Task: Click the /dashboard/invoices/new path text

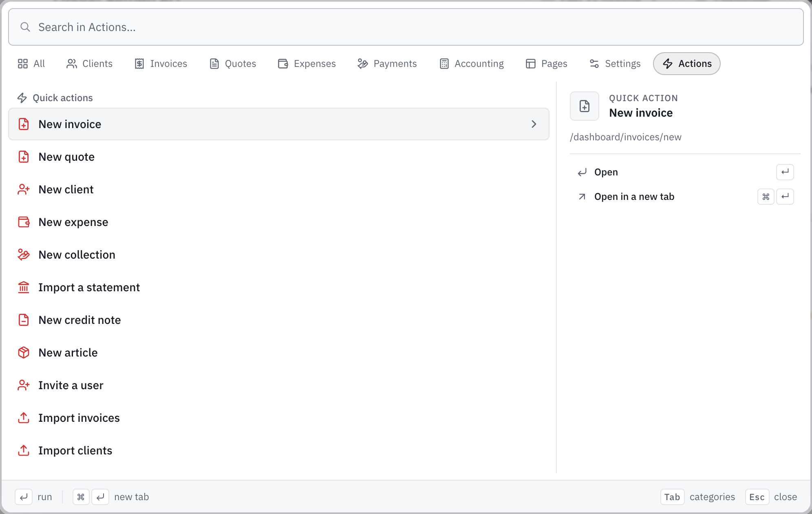Action: point(625,137)
